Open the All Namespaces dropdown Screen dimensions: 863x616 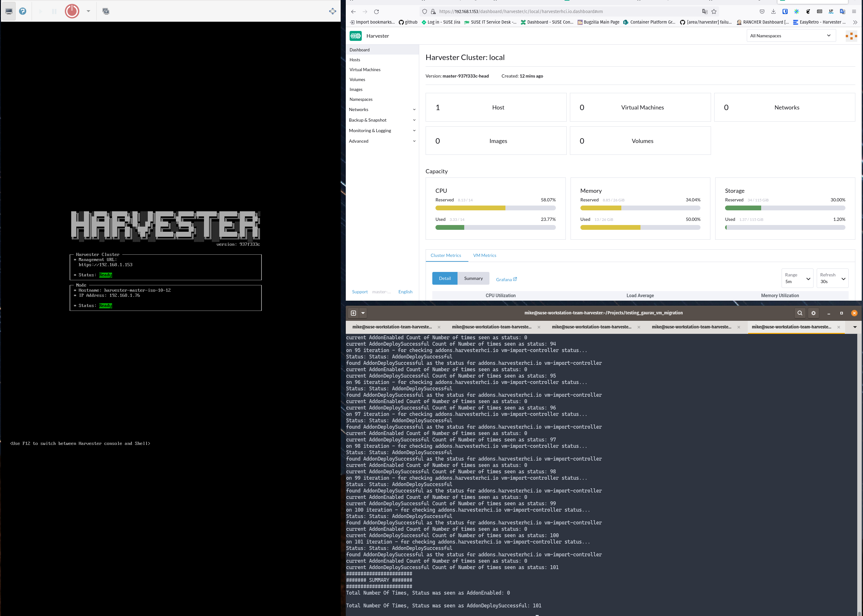pyautogui.click(x=791, y=35)
